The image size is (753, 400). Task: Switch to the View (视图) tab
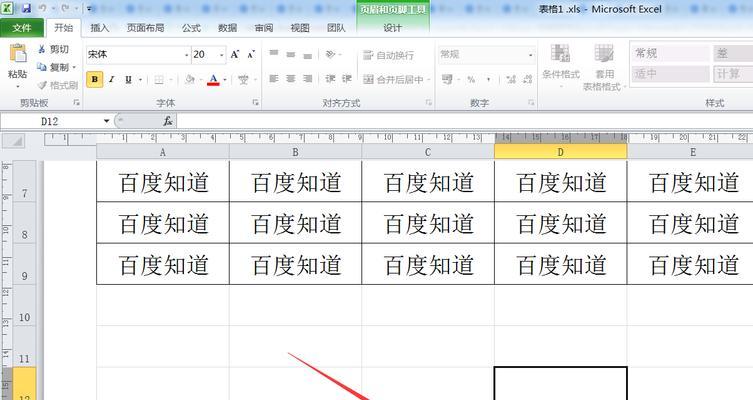(300, 28)
